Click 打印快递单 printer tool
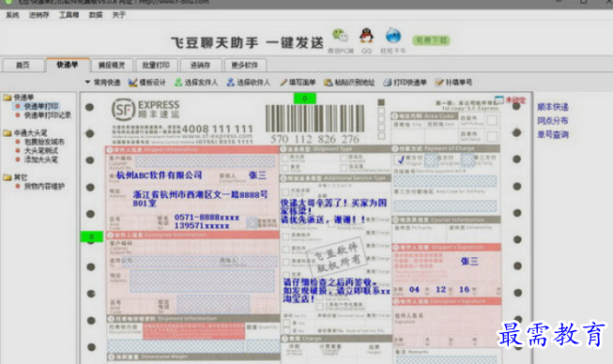Image resolution: width=613 pixels, height=364 pixels. point(405,83)
